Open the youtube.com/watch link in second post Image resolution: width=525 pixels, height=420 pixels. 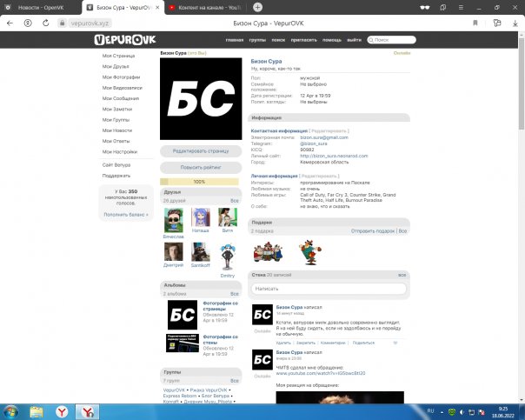tap(321, 373)
